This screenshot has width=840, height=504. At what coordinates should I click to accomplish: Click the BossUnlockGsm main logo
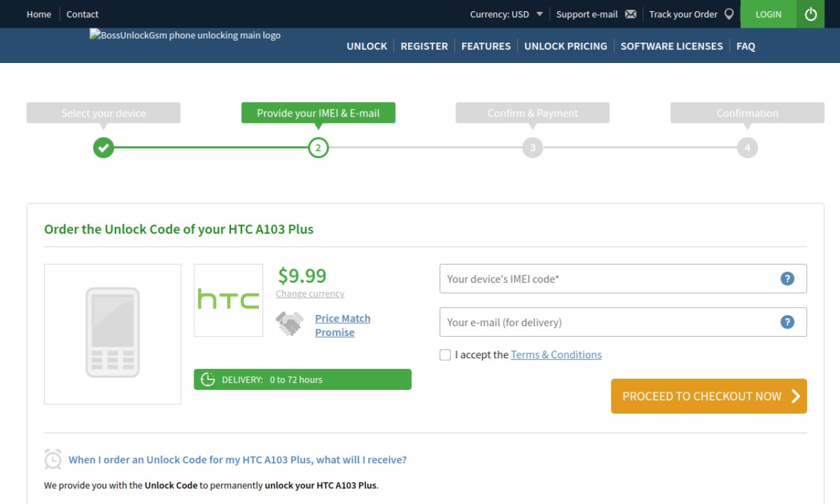click(x=185, y=35)
